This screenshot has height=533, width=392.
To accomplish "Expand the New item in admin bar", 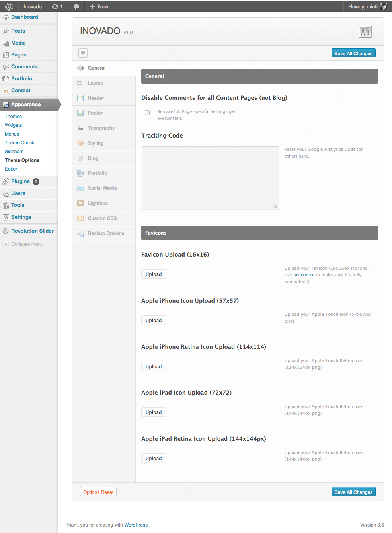I will [99, 6].
